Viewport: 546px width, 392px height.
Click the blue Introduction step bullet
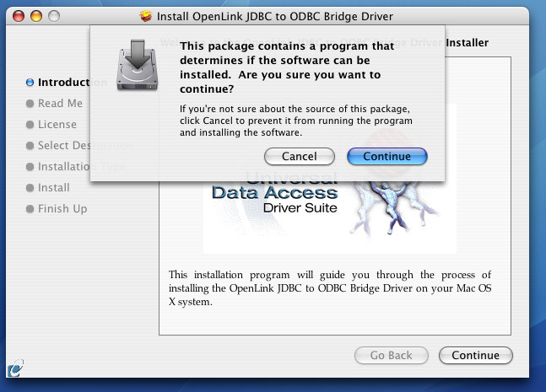pyautogui.click(x=30, y=83)
